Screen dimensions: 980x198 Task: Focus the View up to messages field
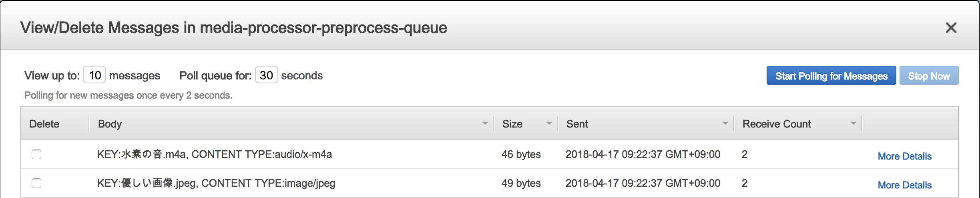tap(94, 75)
